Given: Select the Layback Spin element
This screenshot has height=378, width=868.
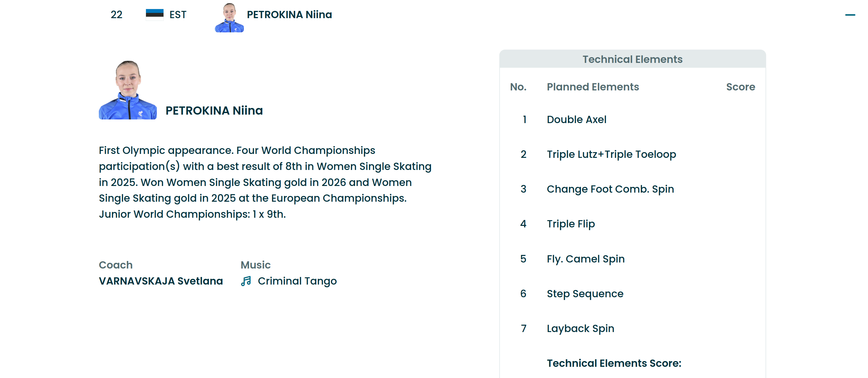Looking at the screenshot, I should pos(580,328).
